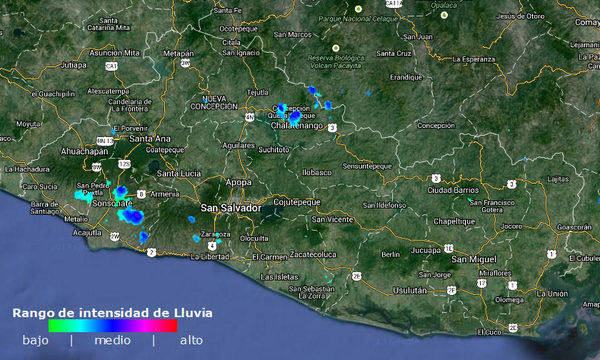The width and height of the screenshot is (600, 360).
Task: Click the Apopa label
Action: click(238, 183)
